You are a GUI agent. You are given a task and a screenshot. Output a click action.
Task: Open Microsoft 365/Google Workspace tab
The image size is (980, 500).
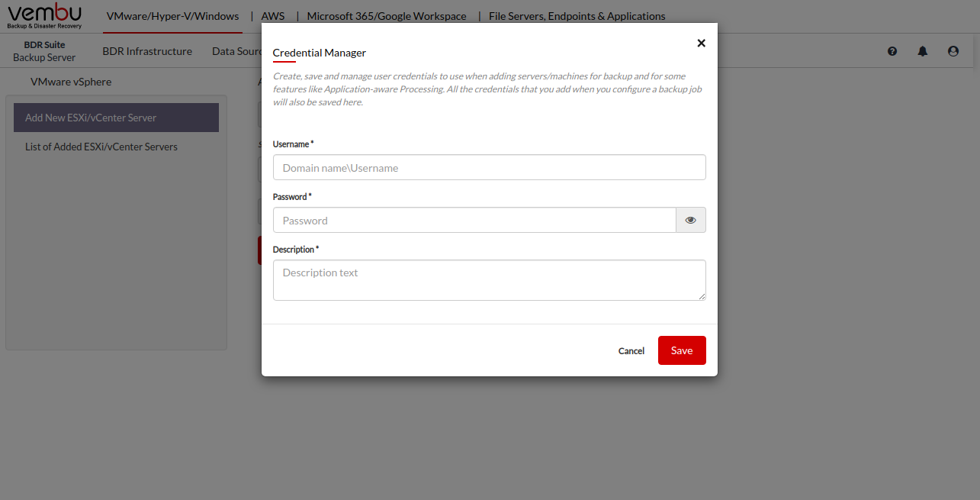tap(386, 16)
